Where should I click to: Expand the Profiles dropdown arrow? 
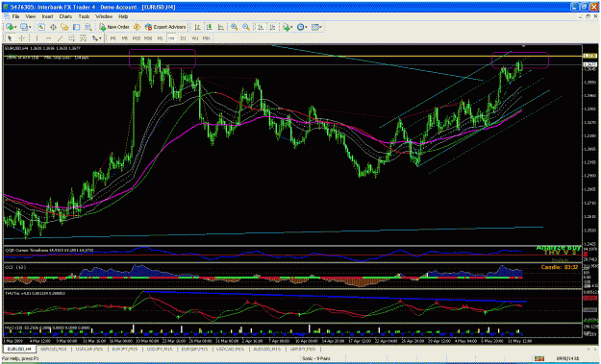pyautogui.click(x=30, y=27)
